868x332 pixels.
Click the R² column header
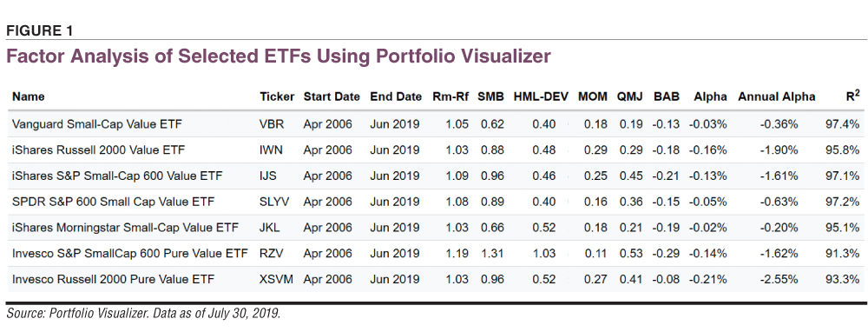tap(853, 96)
